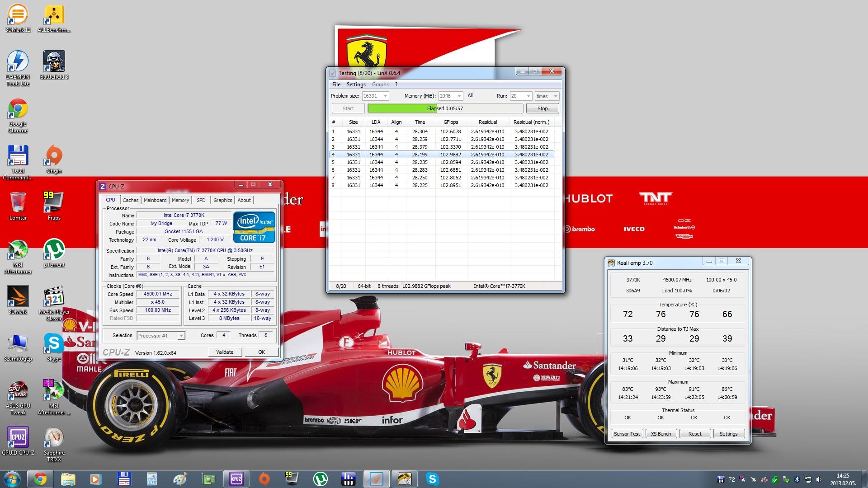Open Windows Media Player taskbar icon

click(x=96, y=479)
